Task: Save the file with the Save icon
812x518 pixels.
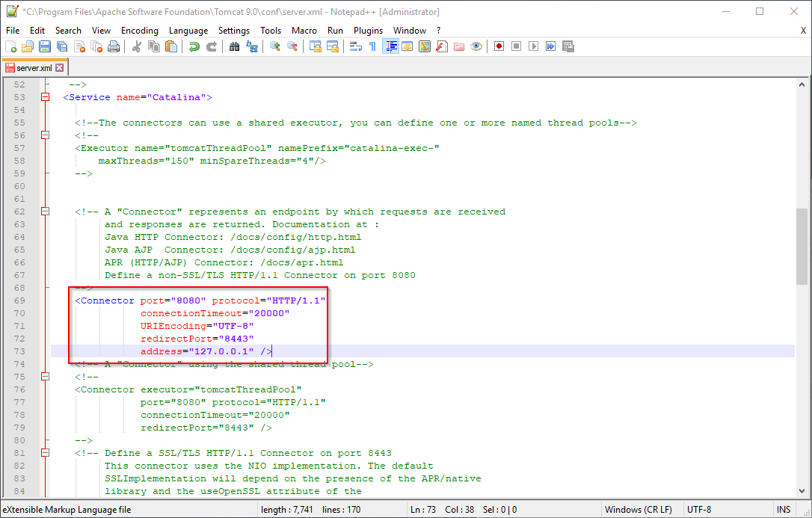Action: (45, 46)
